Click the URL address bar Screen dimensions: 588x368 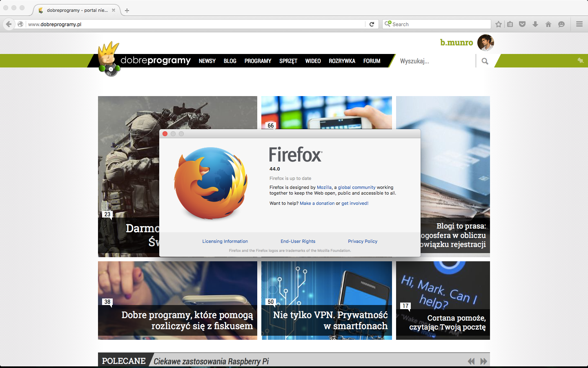(x=196, y=24)
